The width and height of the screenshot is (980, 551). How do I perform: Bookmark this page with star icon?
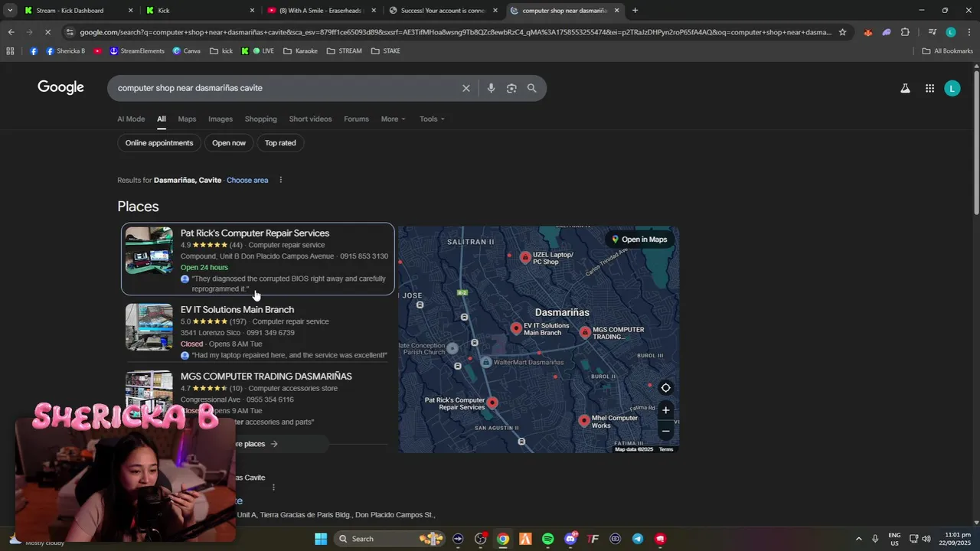(842, 32)
